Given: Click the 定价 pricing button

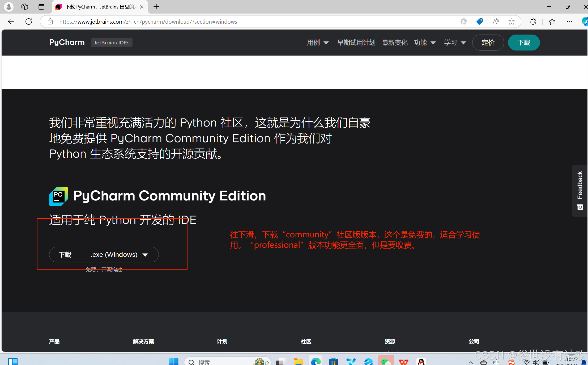Looking at the screenshot, I should (x=488, y=43).
